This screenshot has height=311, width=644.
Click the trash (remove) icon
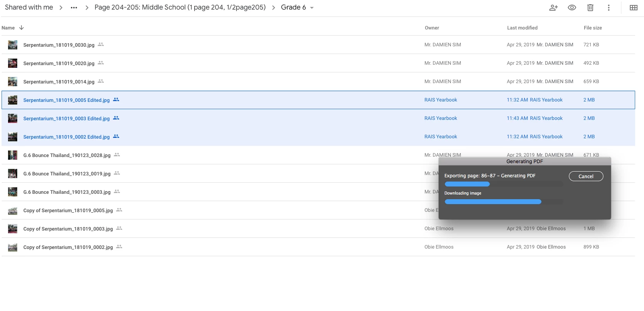pyautogui.click(x=590, y=8)
